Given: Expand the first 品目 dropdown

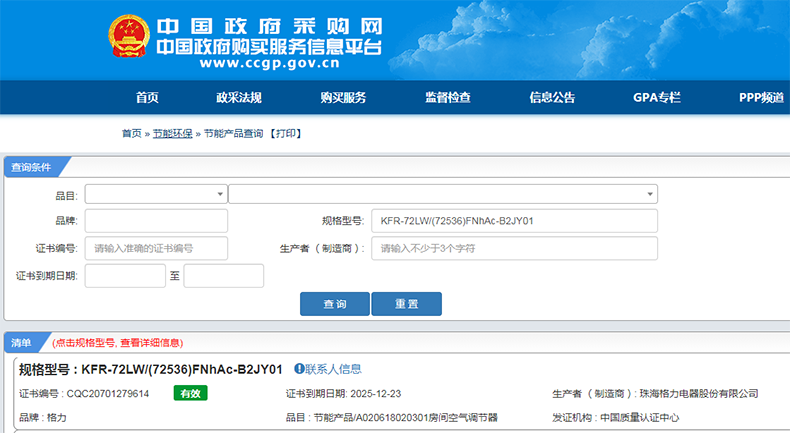Looking at the screenshot, I should coord(156,194).
